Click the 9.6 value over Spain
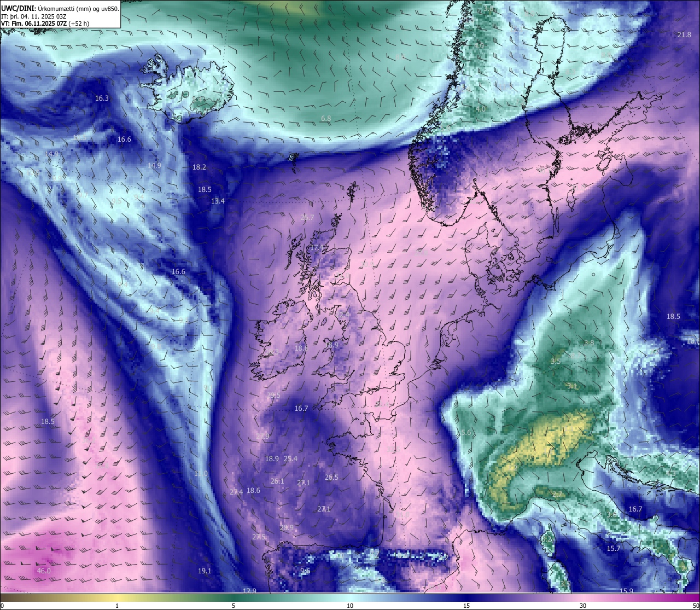Screen dimensions: 700x610 click(x=305, y=571)
